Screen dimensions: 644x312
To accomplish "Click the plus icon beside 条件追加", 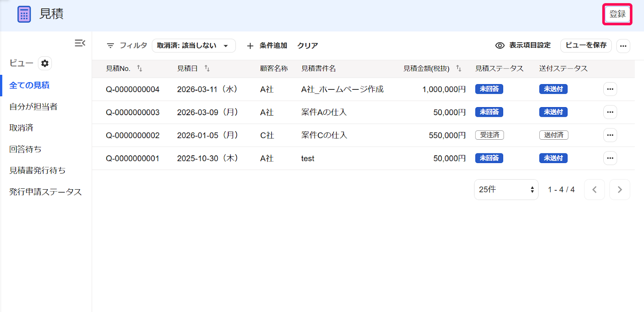I will pyautogui.click(x=250, y=46).
